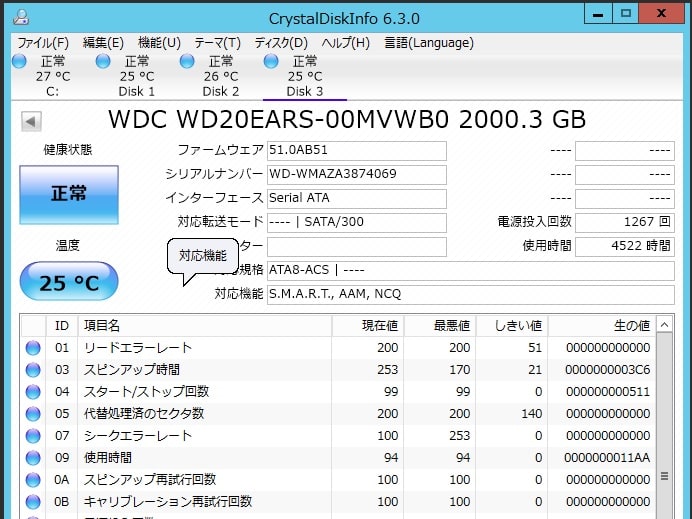Viewport: 692px width, 519px height.
Task: Click the disk model title WDC WD20EARS-00MVWB0
Action: [x=279, y=120]
